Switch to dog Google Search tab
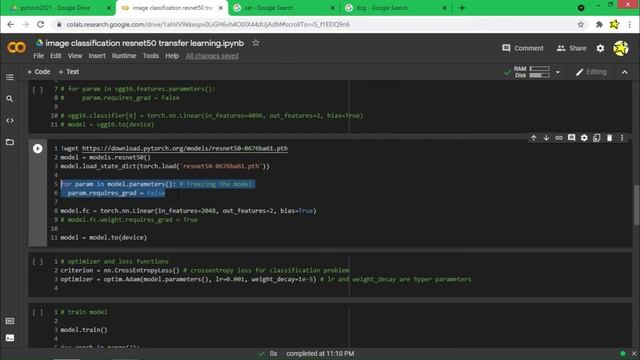640x360 pixels. (396, 8)
